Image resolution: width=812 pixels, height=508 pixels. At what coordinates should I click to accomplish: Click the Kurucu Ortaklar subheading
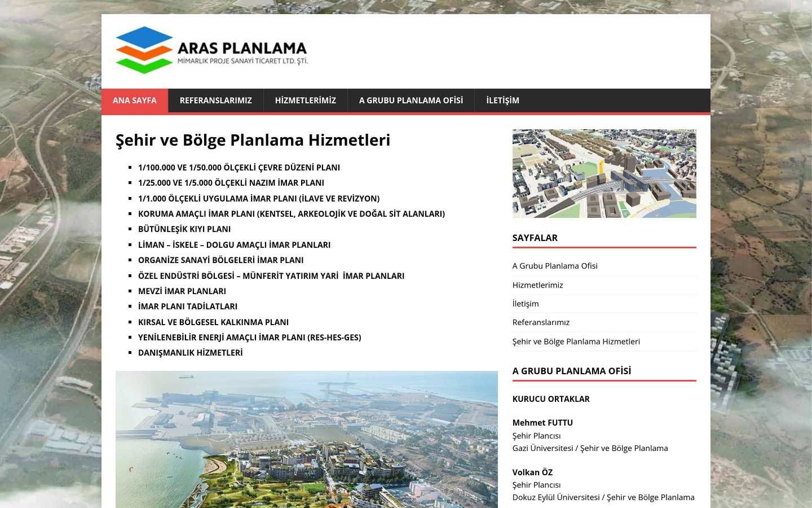(x=551, y=399)
